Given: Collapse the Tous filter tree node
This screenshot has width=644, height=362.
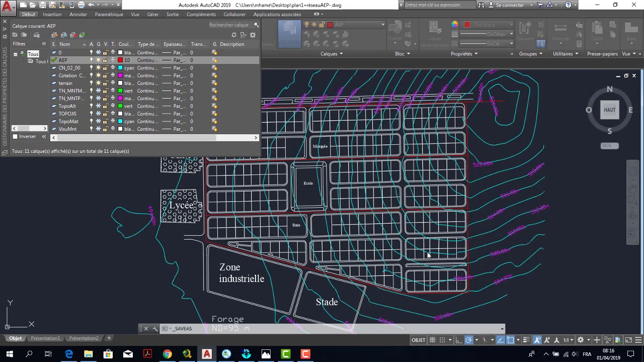Looking at the screenshot, I should tap(16, 54).
